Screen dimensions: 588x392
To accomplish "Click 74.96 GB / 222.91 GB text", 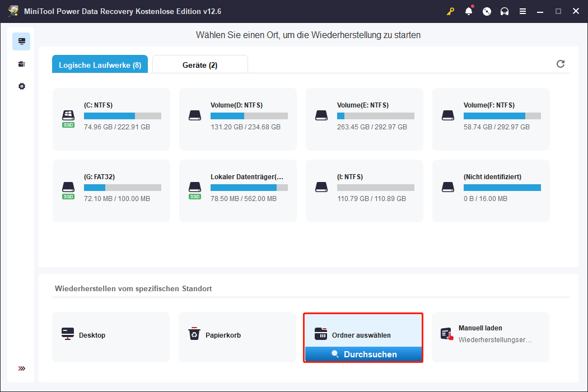I will click(117, 127).
